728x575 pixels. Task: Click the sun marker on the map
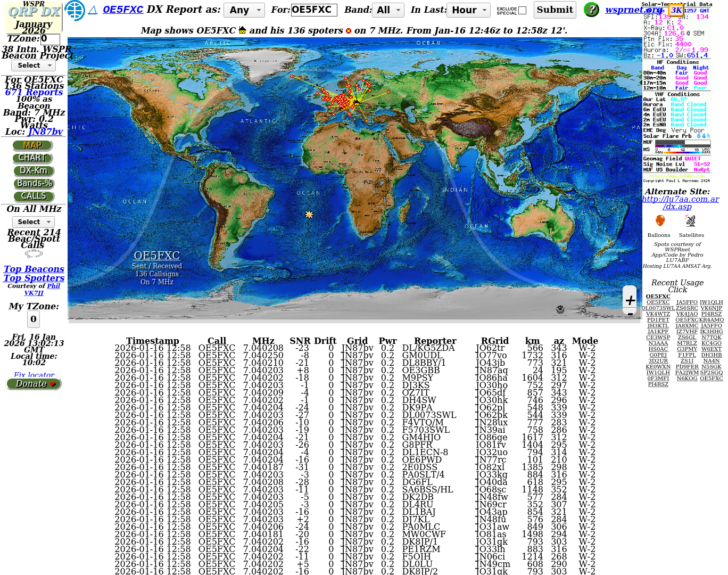coord(309,215)
